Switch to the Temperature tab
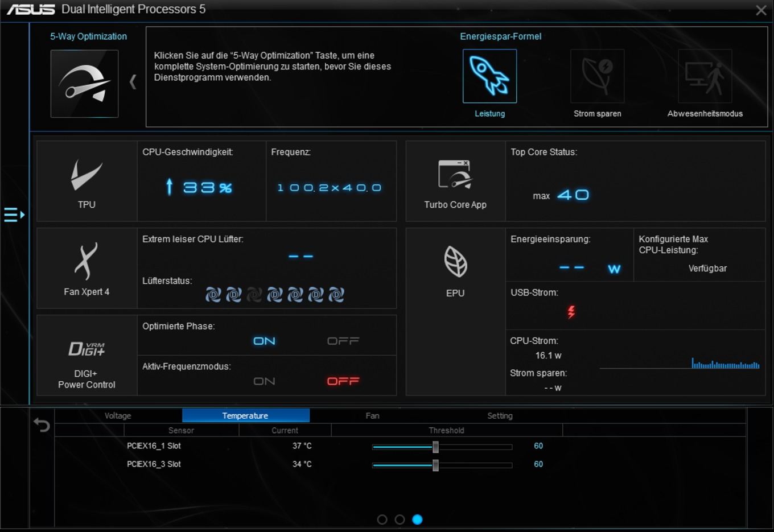Image resolution: width=774 pixels, height=532 pixels. pyautogui.click(x=245, y=415)
